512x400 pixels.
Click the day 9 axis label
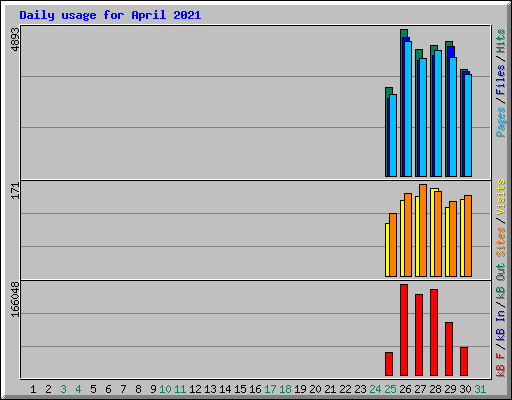click(153, 389)
